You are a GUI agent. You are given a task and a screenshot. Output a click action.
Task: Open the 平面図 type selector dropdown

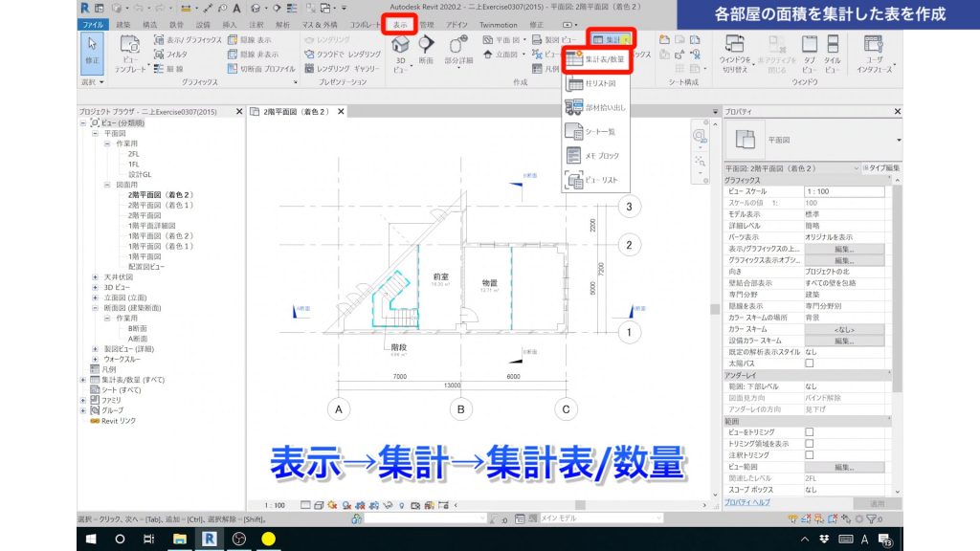pos(896,139)
